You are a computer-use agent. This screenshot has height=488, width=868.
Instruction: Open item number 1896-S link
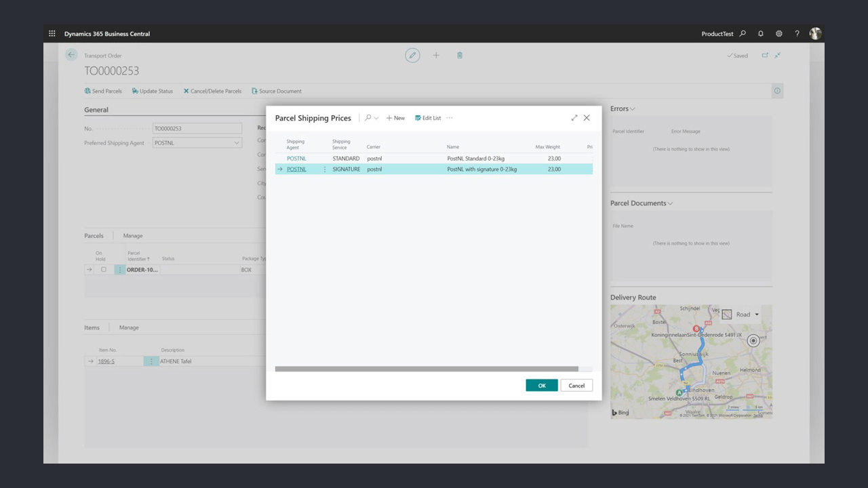106,361
